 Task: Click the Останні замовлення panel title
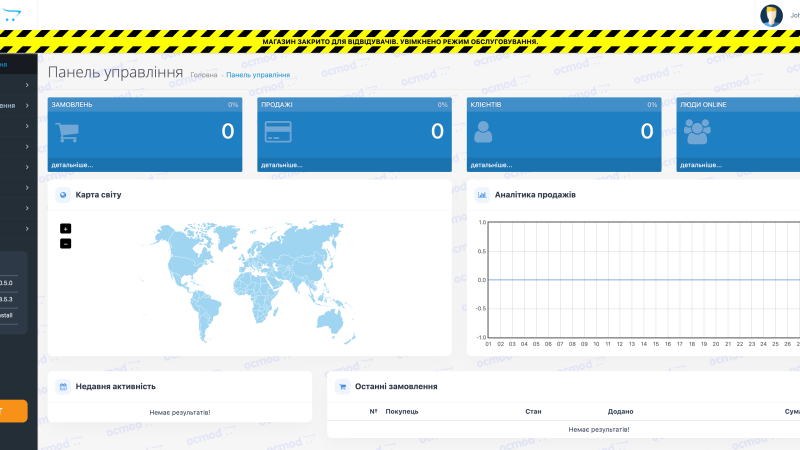(x=396, y=387)
